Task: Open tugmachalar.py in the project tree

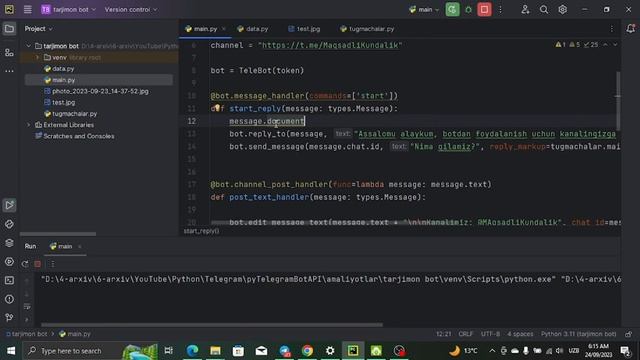Action: (x=71, y=113)
